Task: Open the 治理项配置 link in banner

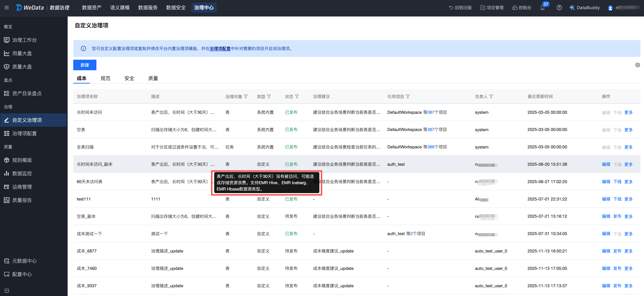Action: (x=220, y=49)
